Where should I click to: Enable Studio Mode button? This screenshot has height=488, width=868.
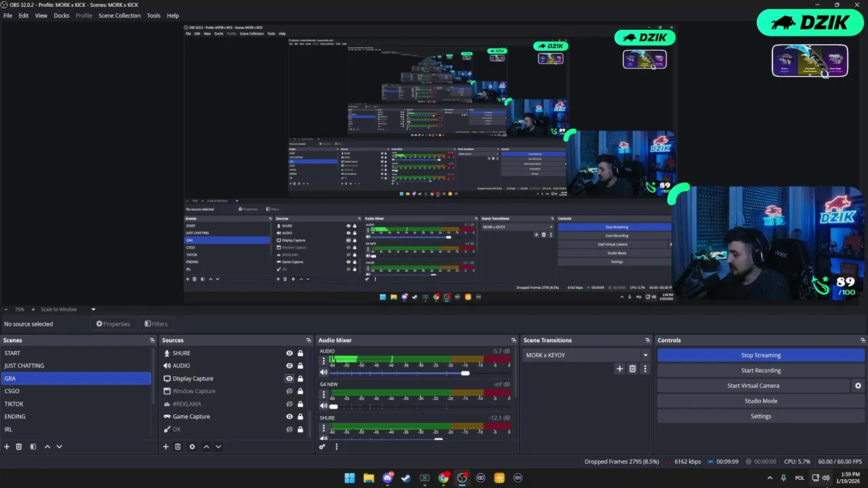click(761, 401)
